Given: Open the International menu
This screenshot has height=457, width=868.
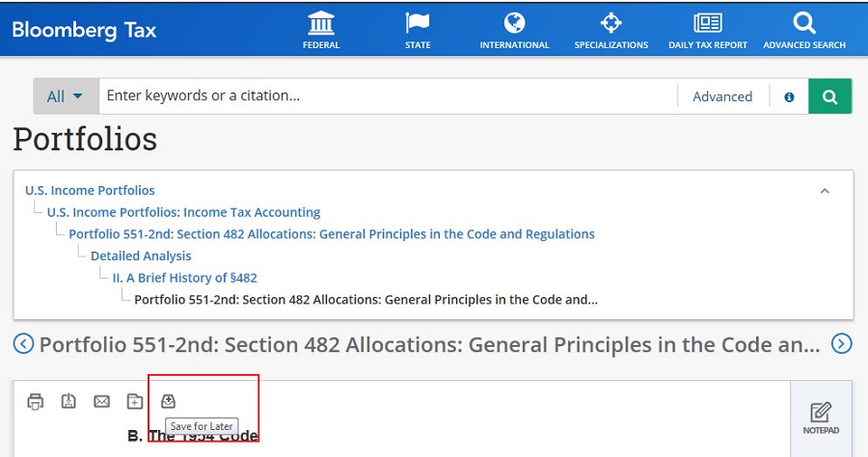Looking at the screenshot, I should pyautogui.click(x=514, y=30).
